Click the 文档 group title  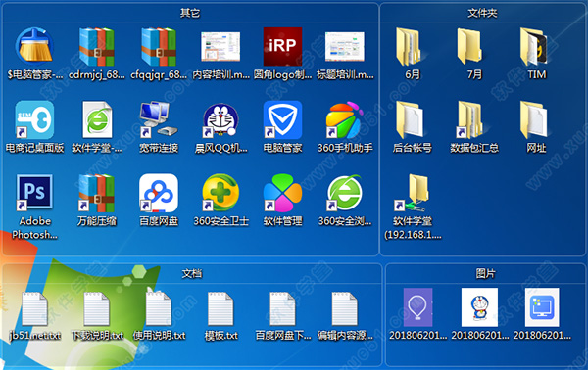pos(192,274)
